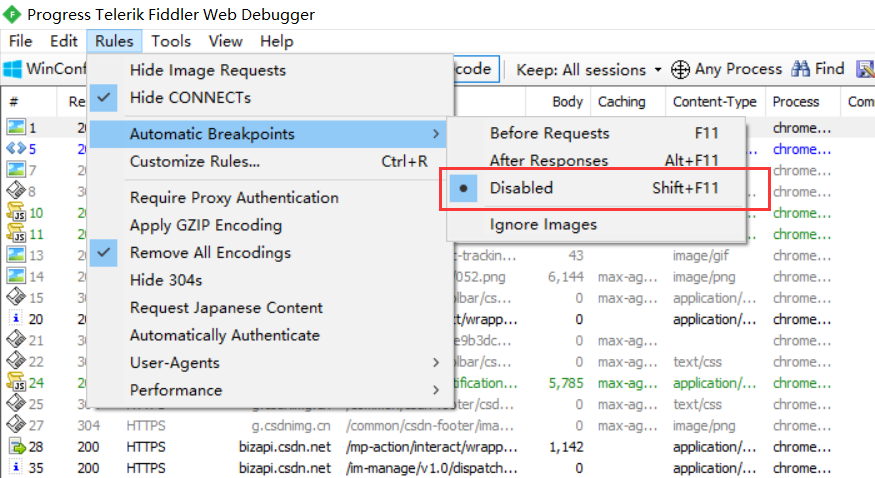Select the diamond icon of session 27
Viewport: 875px width, 478px height.
pyautogui.click(x=16, y=424)
